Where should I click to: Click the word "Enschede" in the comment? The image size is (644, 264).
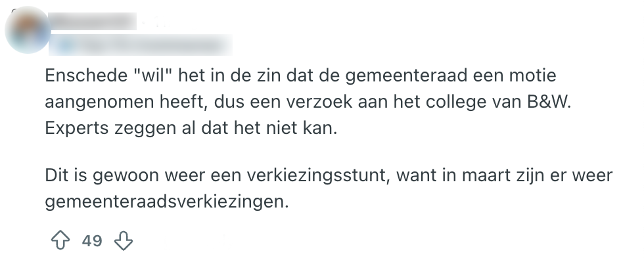pyautogui.click(x=83, y=76)
